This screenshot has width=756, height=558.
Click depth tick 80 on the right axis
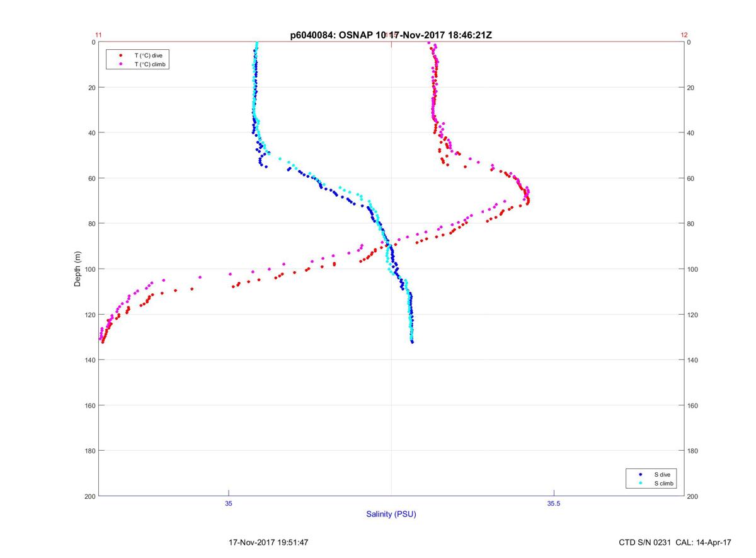click(x=690, y=224)
